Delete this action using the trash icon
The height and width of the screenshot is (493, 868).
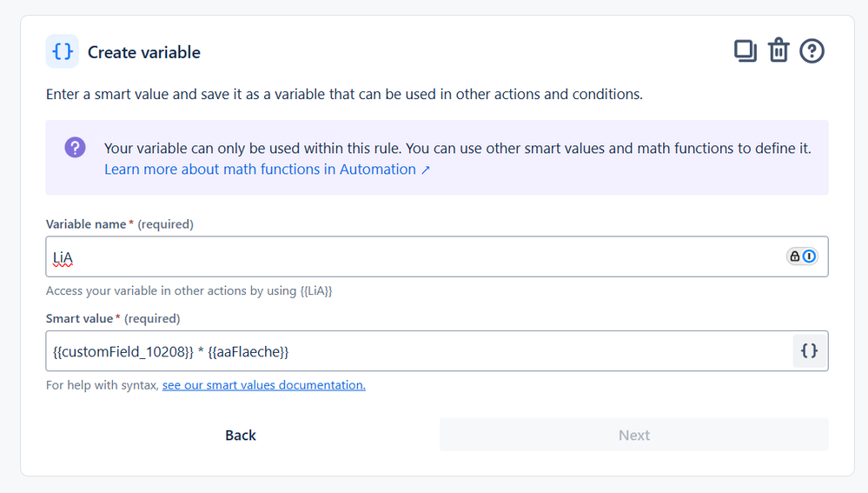(x=779, y=51)
